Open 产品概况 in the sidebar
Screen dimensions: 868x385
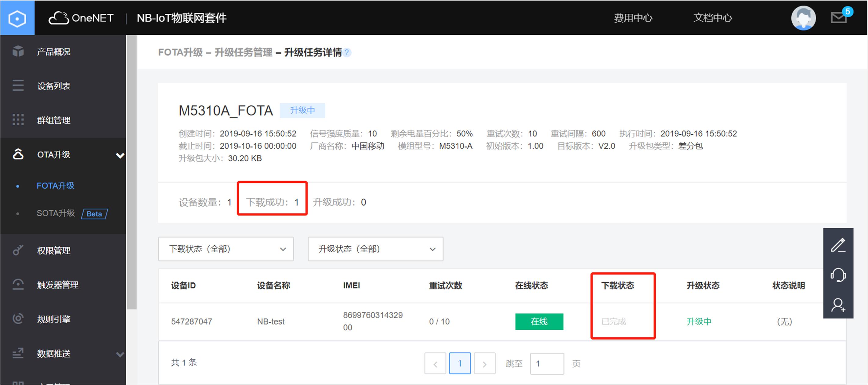[x=54, y=52]
